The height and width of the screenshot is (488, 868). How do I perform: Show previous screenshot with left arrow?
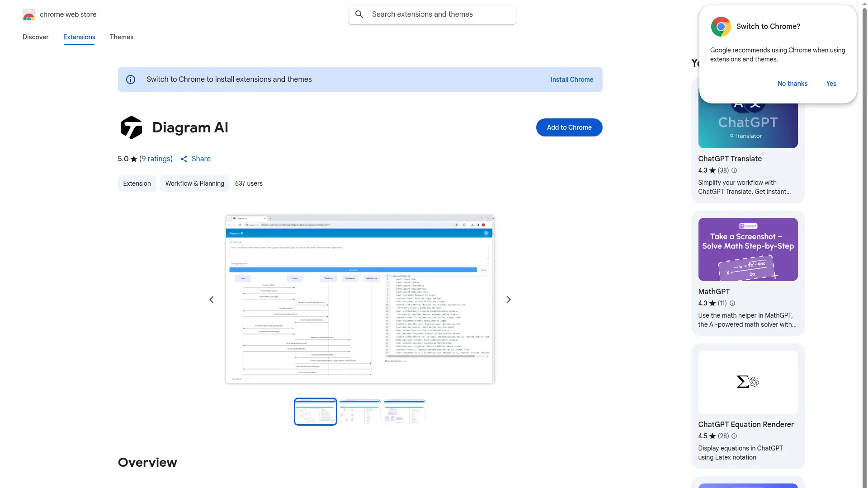[x=212, y=300]
